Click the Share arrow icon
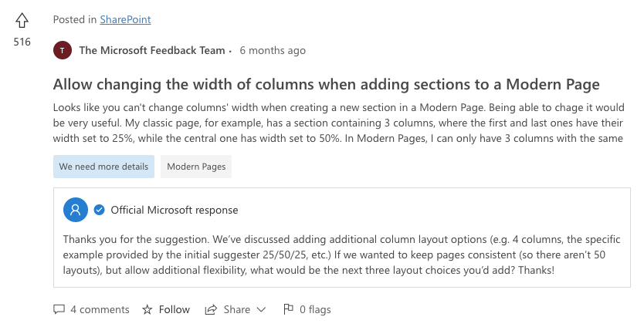The height and width of the screenshot is (327, 644). [211, 309]
